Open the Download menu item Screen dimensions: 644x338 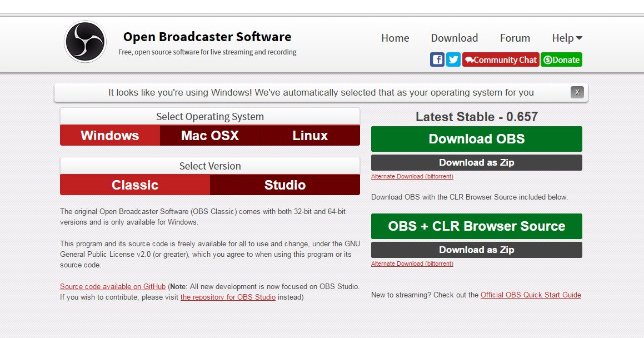tap(454, 38)
